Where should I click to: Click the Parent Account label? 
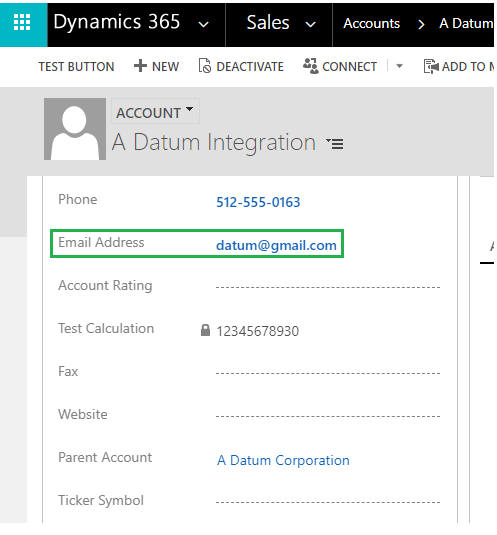[105, 457]
